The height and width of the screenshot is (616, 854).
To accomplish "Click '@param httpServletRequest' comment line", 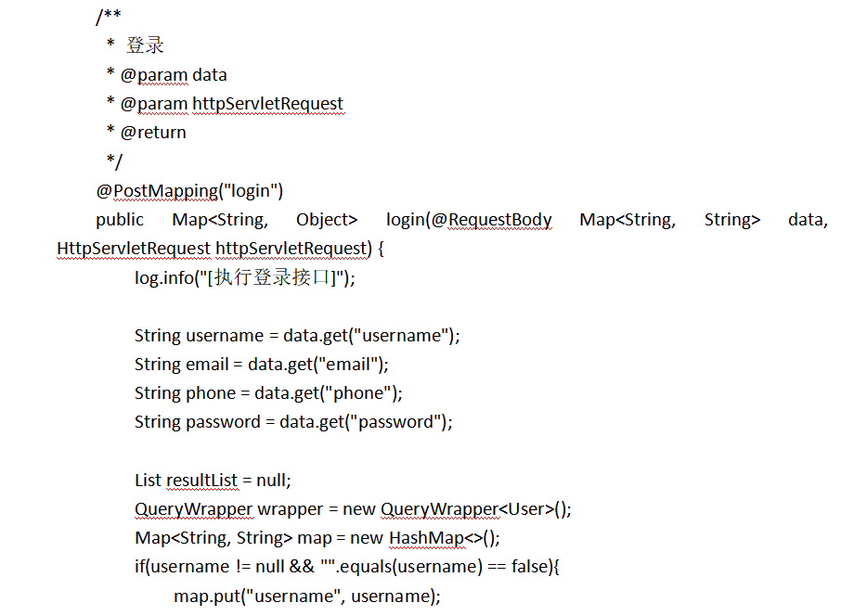I will [x=226, y=103].
